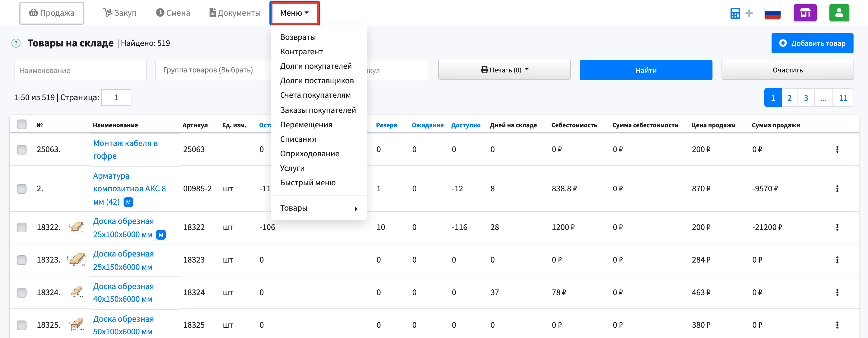Switch language via Russian flag icon
Image resolution: width=868 pixels, height=338 pixels.
point(773,13)
